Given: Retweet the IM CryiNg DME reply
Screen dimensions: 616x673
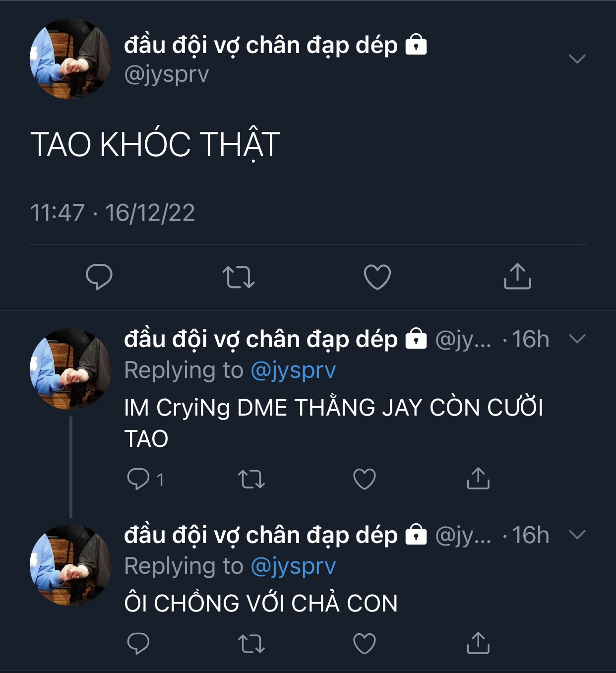Looking at the screenshot, I should click(x=251, y=479).
